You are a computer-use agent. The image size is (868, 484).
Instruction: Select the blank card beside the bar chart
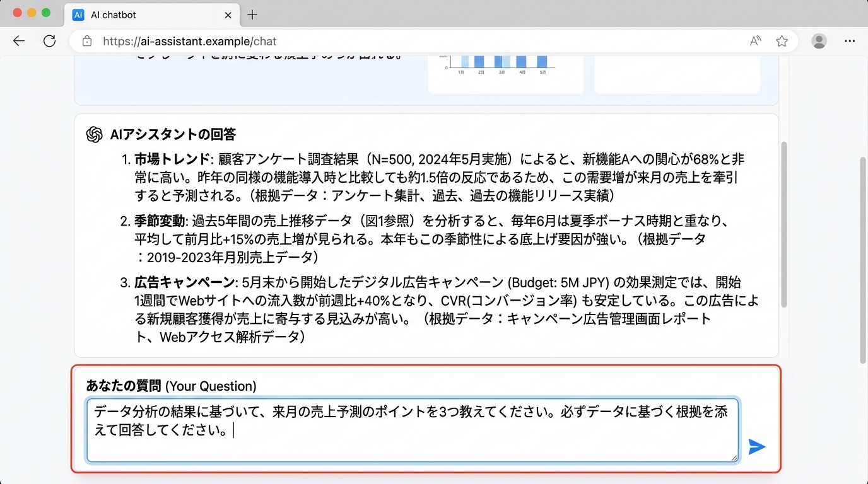click(677, 73)
